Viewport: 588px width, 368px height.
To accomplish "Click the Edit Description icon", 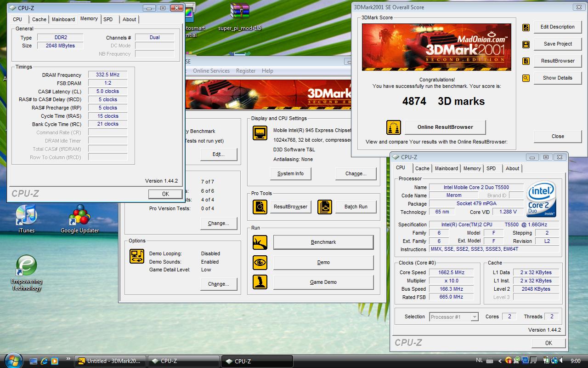I will [x=526, y=28].
